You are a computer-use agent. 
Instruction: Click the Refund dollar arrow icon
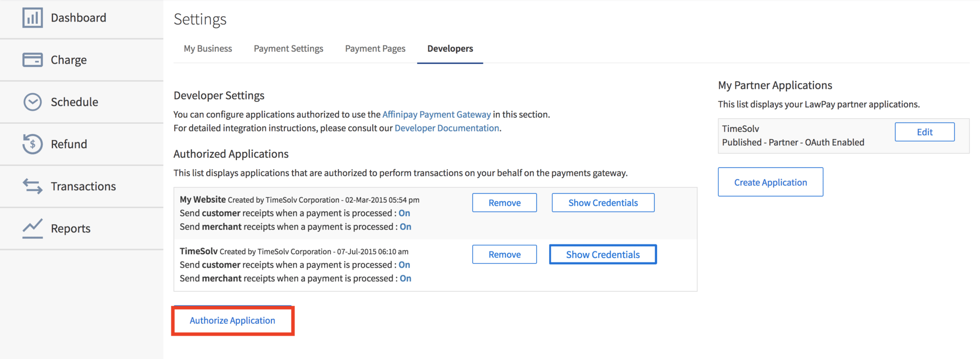(x=33, y=144)
